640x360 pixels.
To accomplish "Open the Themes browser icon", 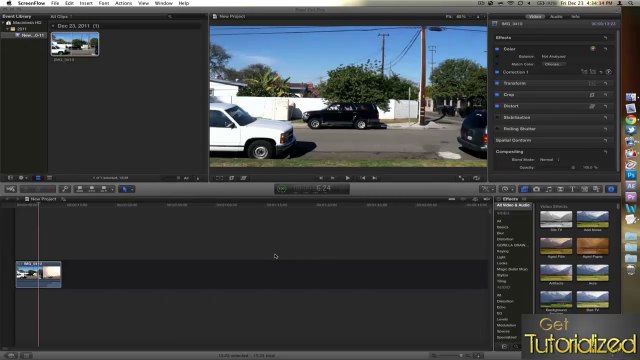I will [596, 189].
